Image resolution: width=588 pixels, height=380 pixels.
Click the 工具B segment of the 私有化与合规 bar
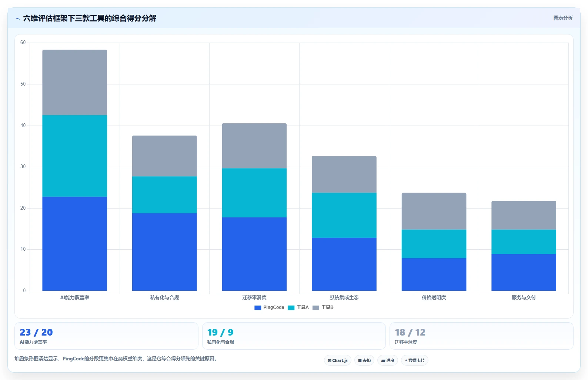(x=164, y=156)
